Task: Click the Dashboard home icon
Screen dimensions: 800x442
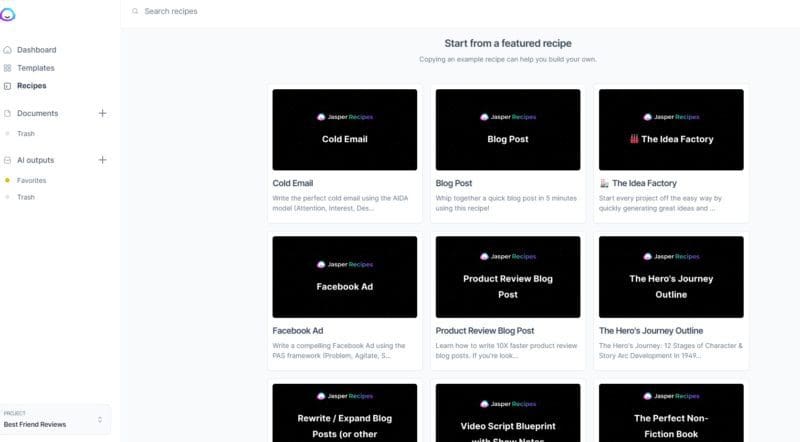Action: (7, 50)
